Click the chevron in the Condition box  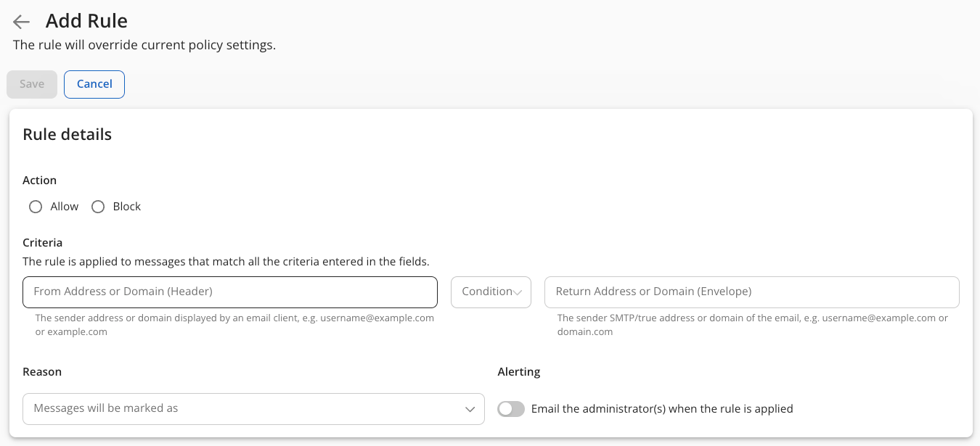(x=518, y=292)
